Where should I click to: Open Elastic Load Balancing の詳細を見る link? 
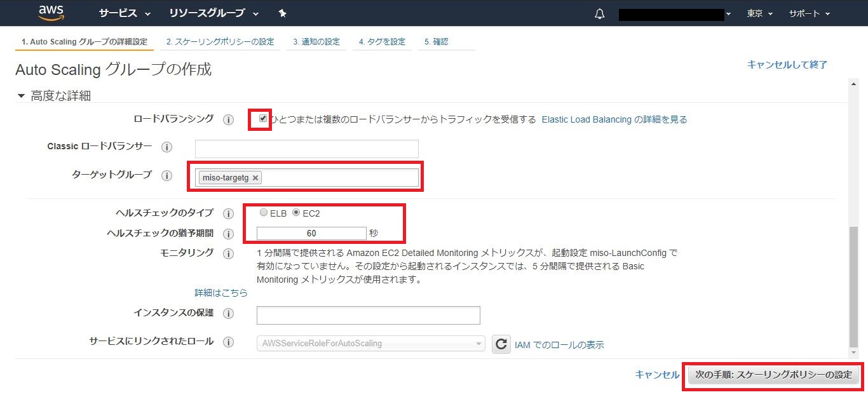pyautogui.click(x=614, y=119)
